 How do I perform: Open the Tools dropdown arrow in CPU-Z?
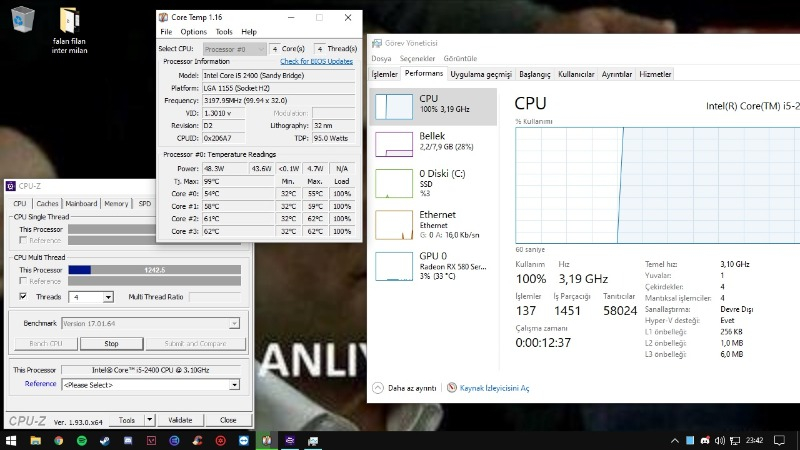[149, 420]
